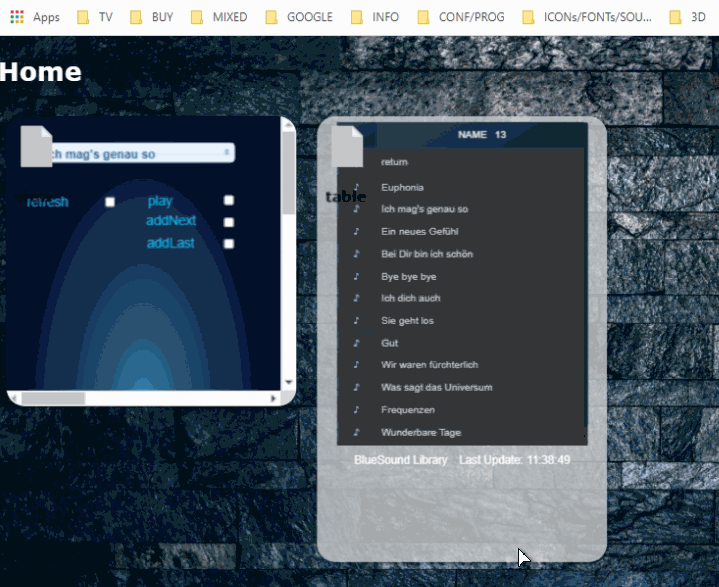Click the addLast link label
Screen dimensions: 719x587
coord(171,243)
